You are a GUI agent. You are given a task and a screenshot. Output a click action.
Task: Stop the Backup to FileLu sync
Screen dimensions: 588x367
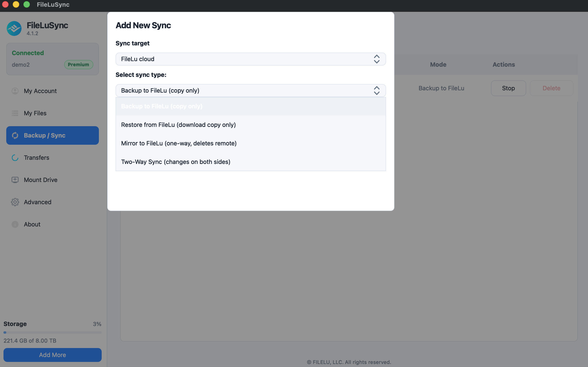[508, 88]
